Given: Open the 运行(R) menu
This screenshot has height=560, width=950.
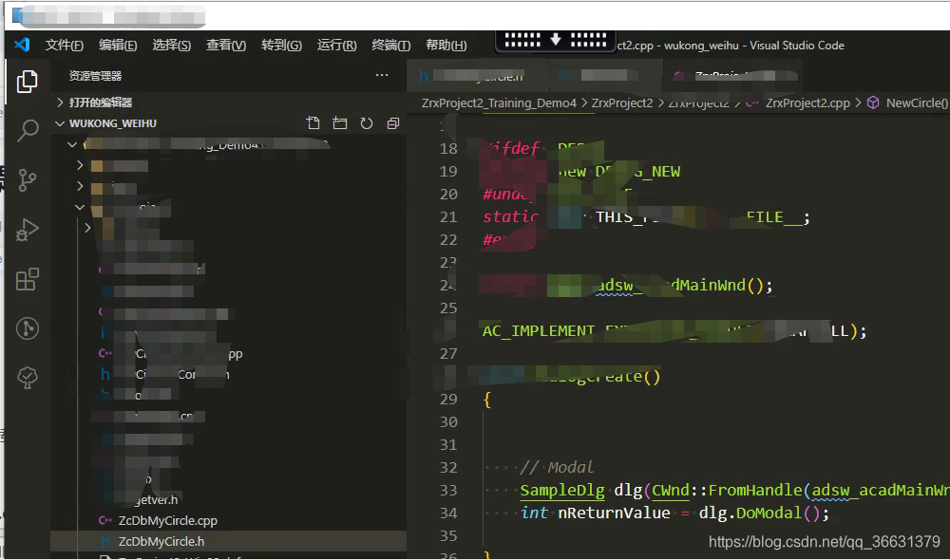Looking at the screenshot, I should click(x=337, y=46).
